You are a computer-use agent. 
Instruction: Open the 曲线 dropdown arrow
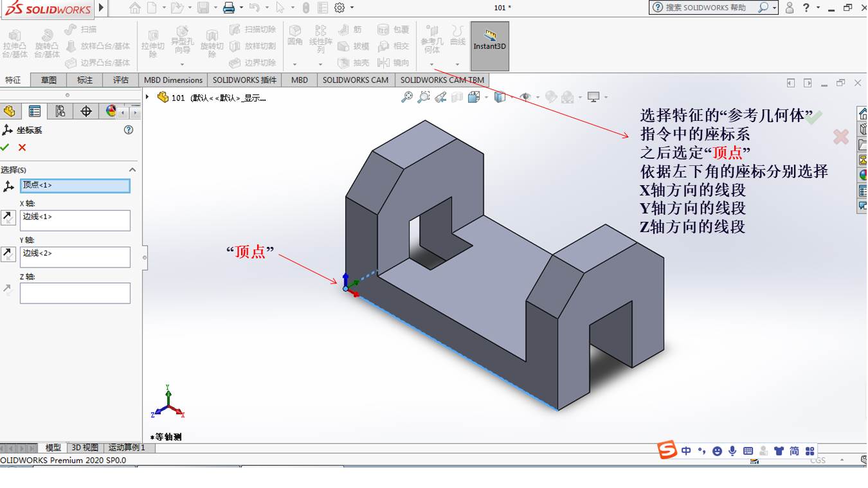pyautogui.click(x=457, y=64)
